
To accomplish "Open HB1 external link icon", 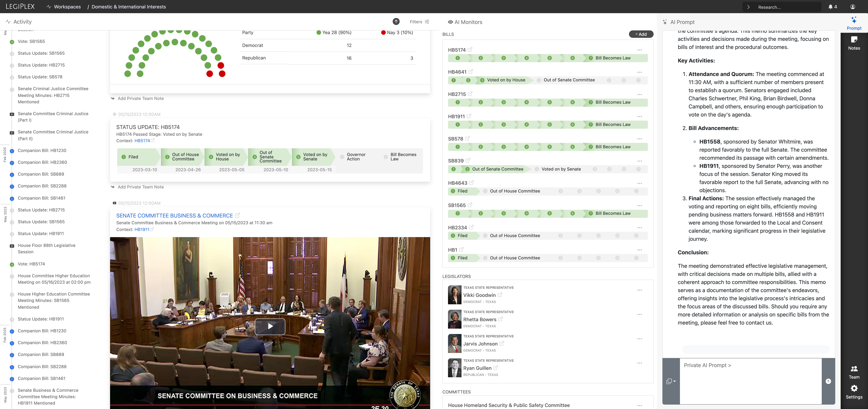I will coord(461,250).
